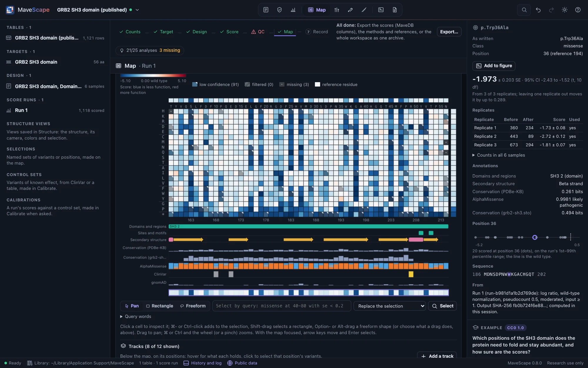Toggle low confidence (91) legend entry
This screenshot has width=588, height=368.
coord(216,84)
